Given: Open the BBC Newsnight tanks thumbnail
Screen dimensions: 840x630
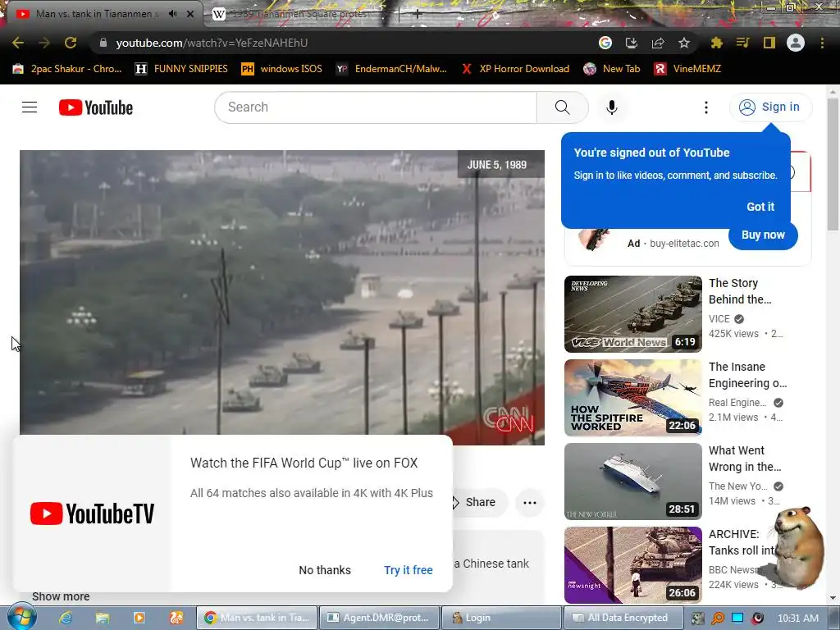Looking at the screenshot, I should (632, 564).
